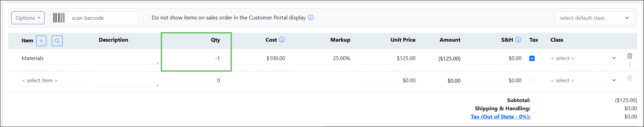
Task: Click the Description column header
Action: [x=113, y=40]
